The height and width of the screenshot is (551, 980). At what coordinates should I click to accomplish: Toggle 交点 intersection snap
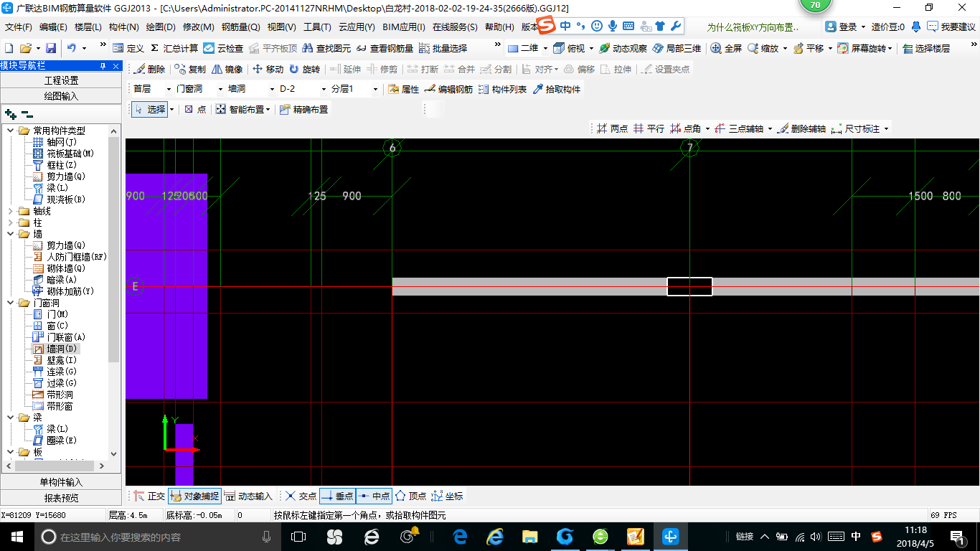coord(301,496)
